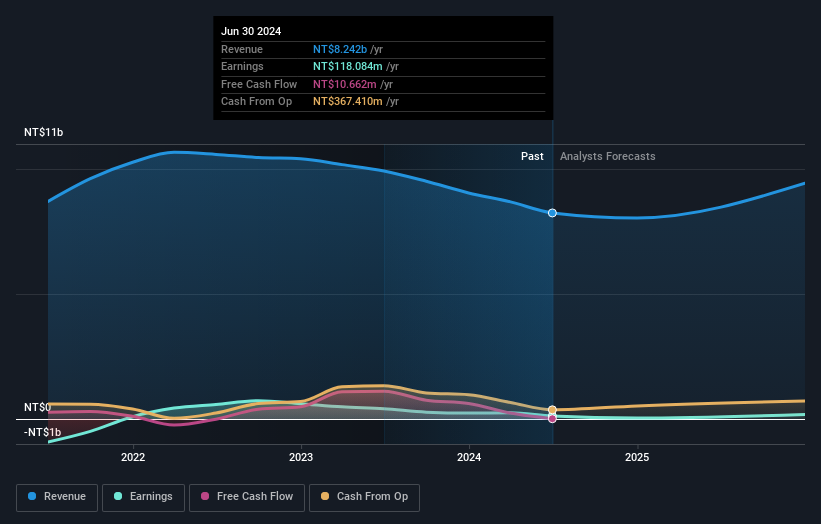Click the Cash From Op label in tooltip

click(x=257, y=102)
